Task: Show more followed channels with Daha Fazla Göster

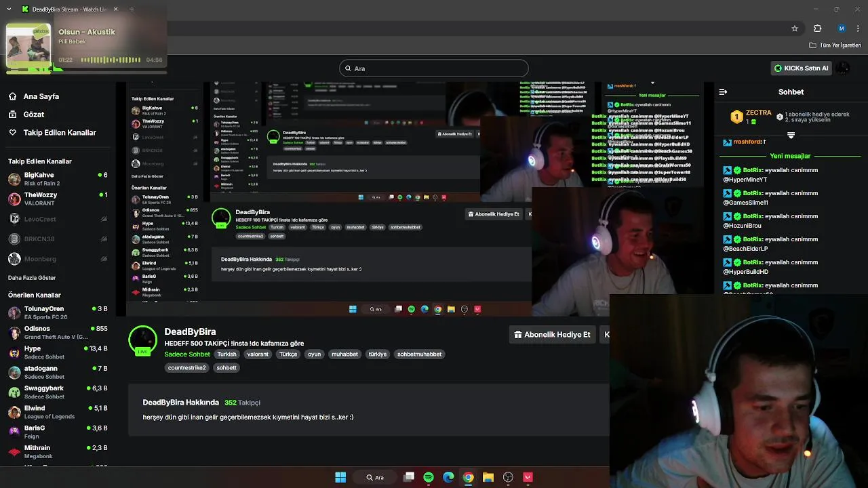Action: 32,278
